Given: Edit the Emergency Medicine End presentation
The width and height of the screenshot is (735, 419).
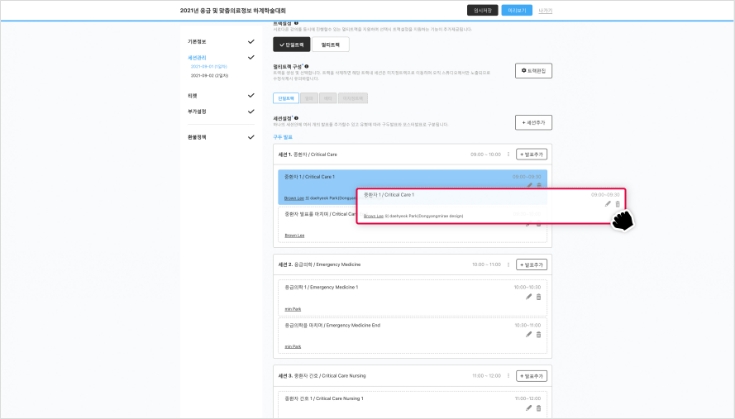Looking at the screenshot, I should pyautogui.click(x=529, y=334).
